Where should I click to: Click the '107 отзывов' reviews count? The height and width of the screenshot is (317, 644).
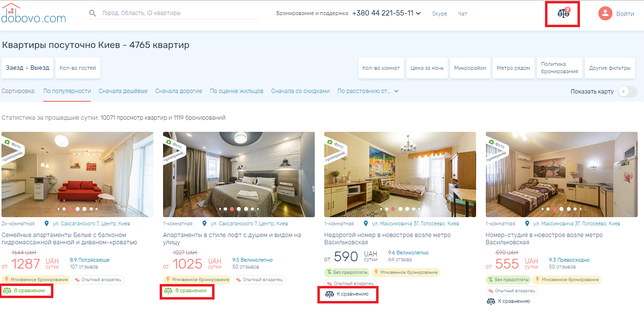(x=84, y=267)
